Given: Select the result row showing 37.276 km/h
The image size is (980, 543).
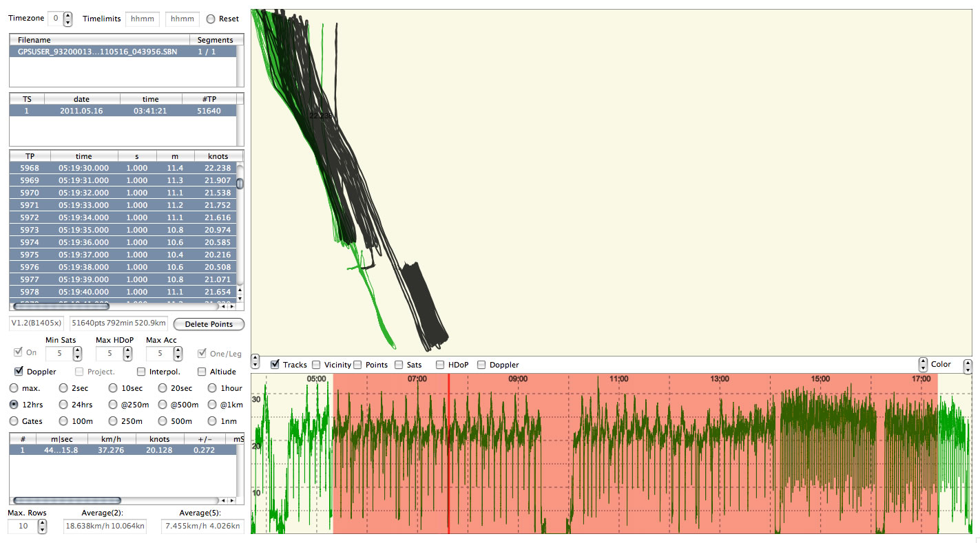Looking at the screenshot, I should pos(127,450).
